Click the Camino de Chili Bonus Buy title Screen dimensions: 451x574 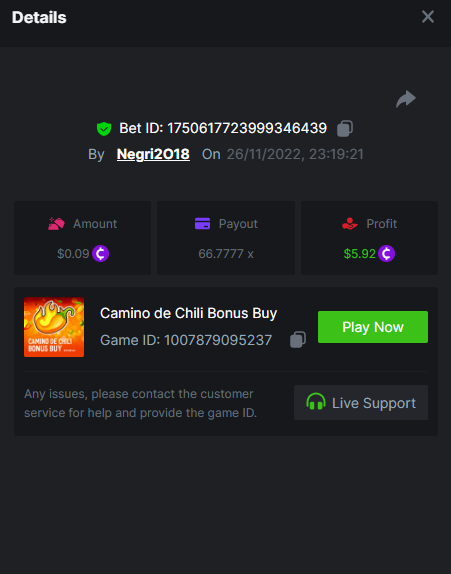(x=189, y=313)
